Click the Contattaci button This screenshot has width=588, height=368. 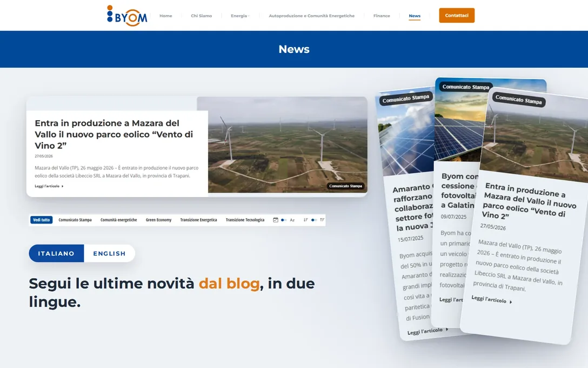click(x=457, y=15)
